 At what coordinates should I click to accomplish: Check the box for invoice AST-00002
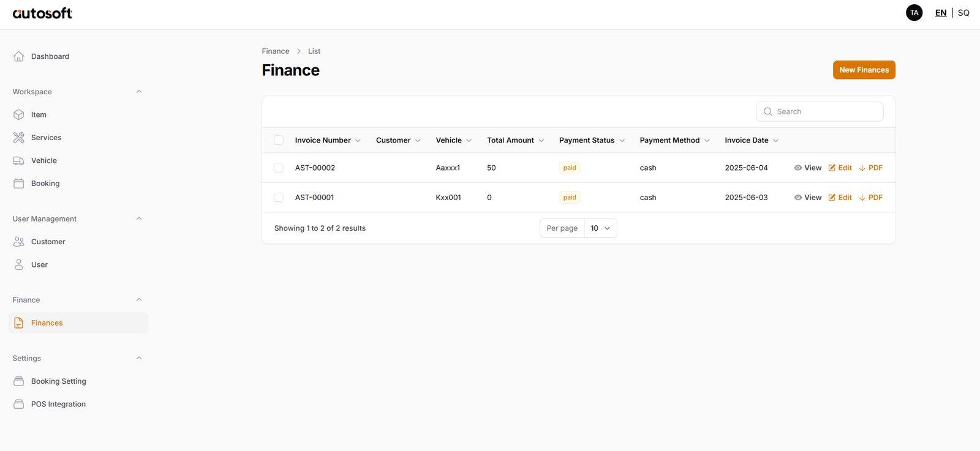[x=279, y=168]
